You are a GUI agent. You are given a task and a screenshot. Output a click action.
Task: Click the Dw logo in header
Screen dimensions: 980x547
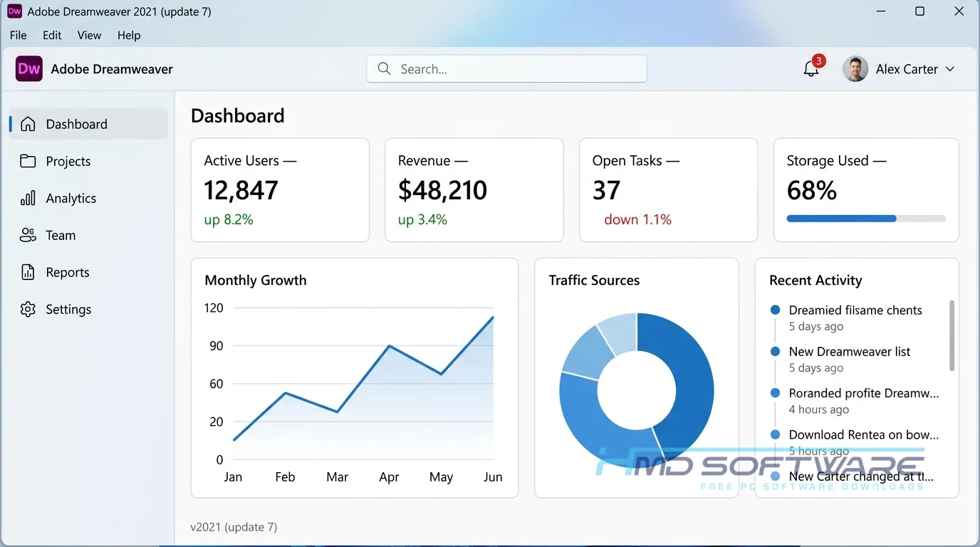(29, 69)
